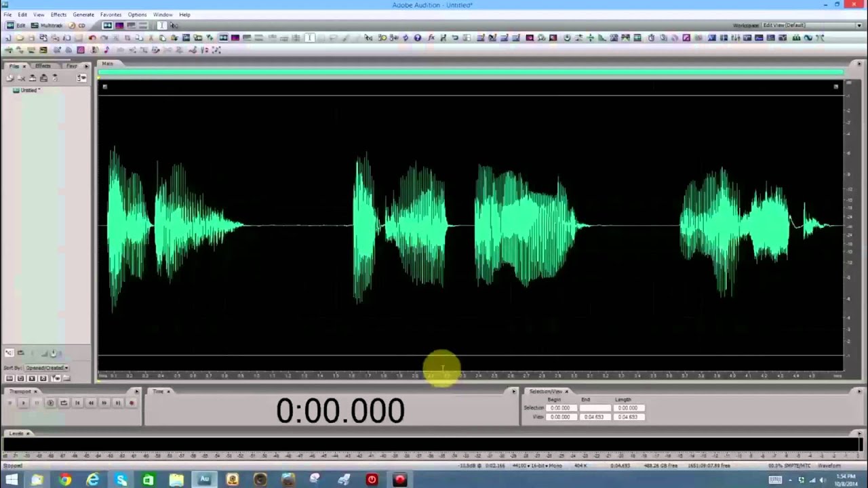Click Play button in Transport

pos(23,403)
